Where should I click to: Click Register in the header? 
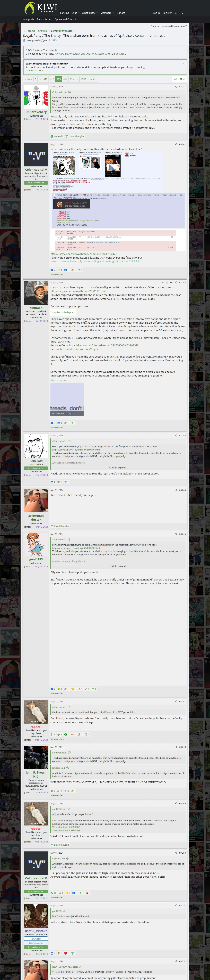pos(167,13)
